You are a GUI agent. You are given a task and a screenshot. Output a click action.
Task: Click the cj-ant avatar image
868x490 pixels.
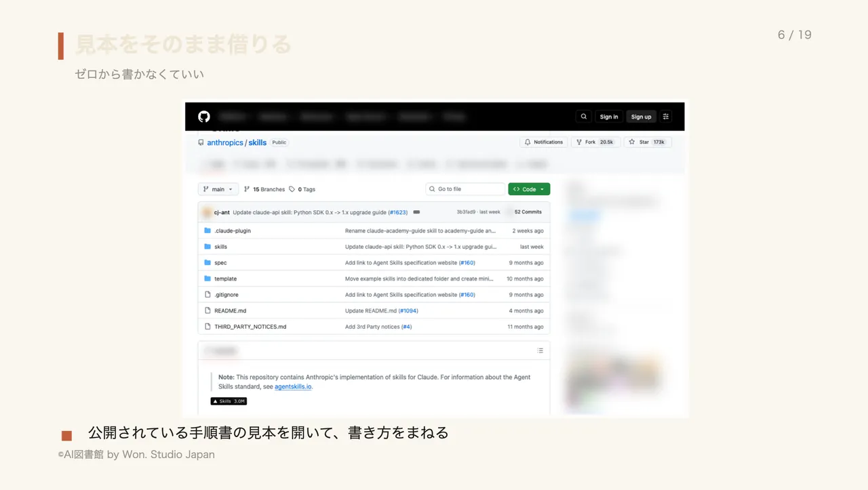coord(207,212)
